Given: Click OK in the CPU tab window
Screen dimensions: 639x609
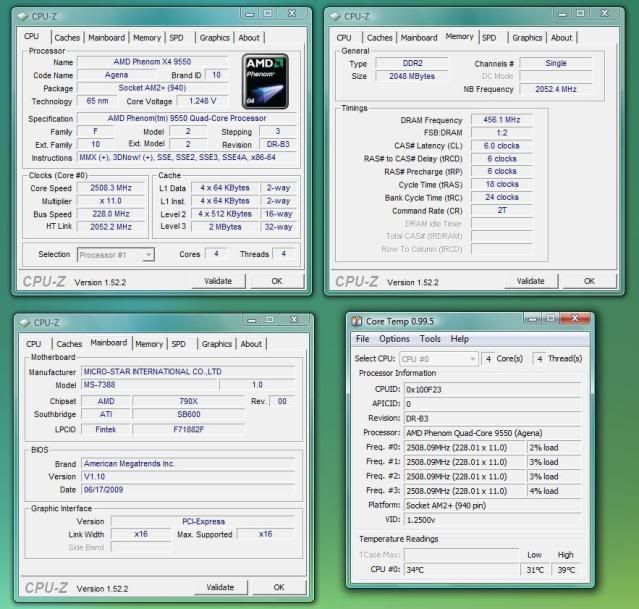Looking at the screenshot, I should (277, 281).
